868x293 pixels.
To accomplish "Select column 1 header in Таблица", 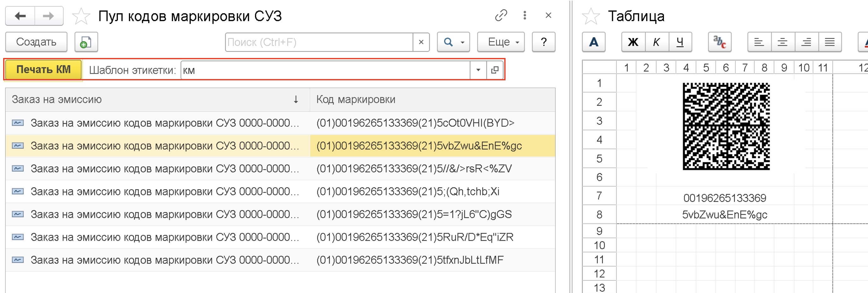I will coord(626,68).
